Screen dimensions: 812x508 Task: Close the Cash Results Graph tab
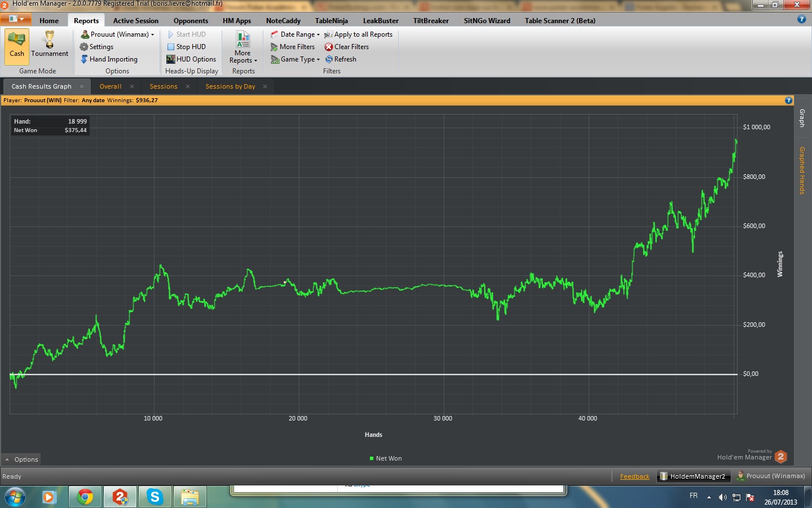pyautogui.click(x=82, y=86)
